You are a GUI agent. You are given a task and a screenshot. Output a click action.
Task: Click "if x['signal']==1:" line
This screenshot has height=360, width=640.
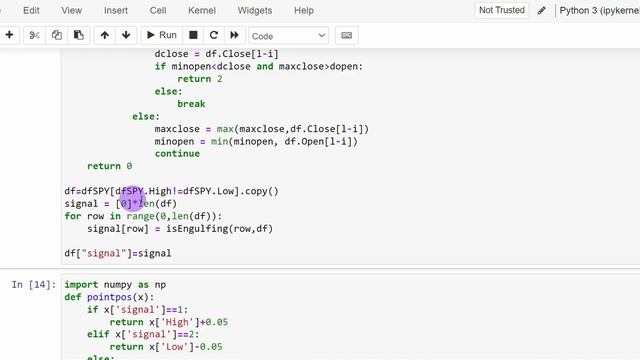(138, 310)
